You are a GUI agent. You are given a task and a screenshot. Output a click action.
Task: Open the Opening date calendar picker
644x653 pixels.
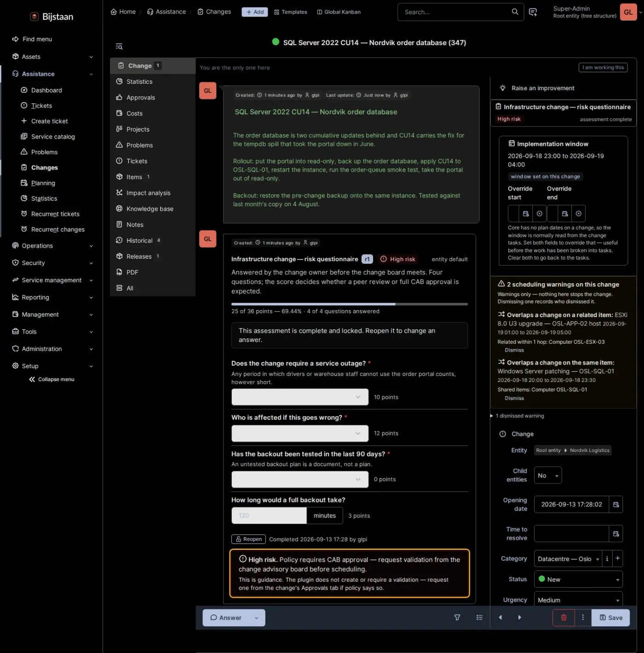pos(616,504)
